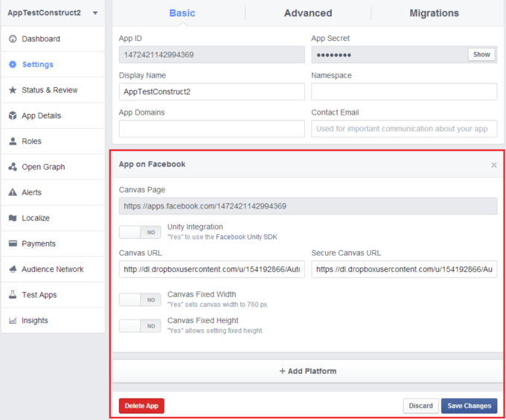The height and width of the screenshot is (420, 506).
Task: Open Dashboard in the sidebar
Action: click(53, 39)
